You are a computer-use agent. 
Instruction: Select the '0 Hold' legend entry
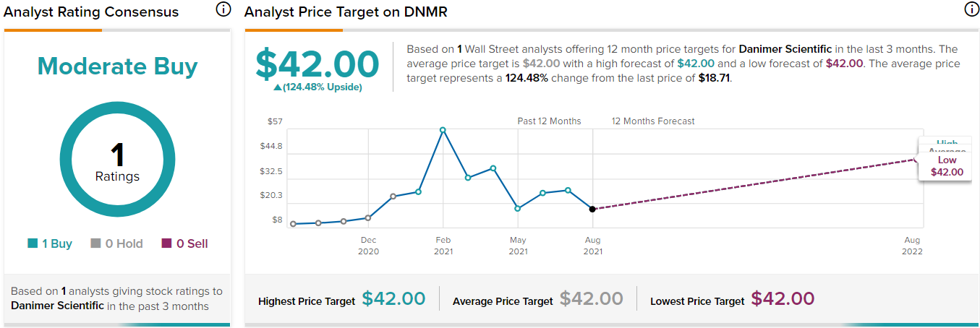tap(117, 243)
